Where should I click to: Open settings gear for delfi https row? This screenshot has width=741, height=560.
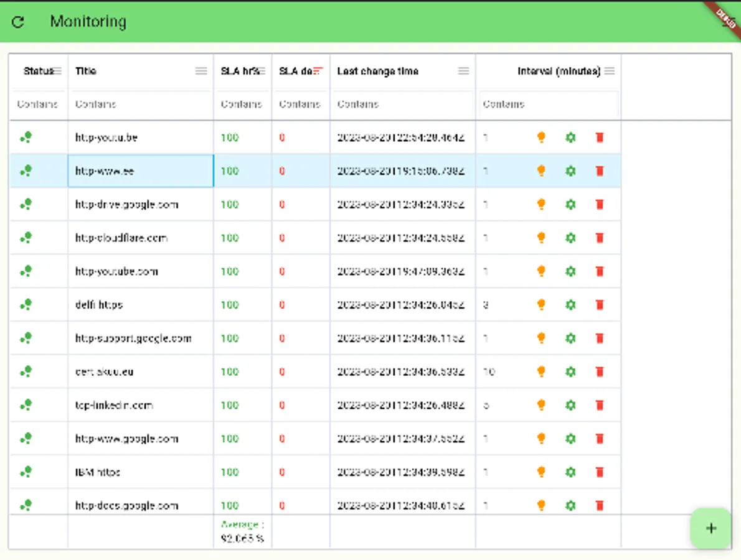click(x=570, y=305)
